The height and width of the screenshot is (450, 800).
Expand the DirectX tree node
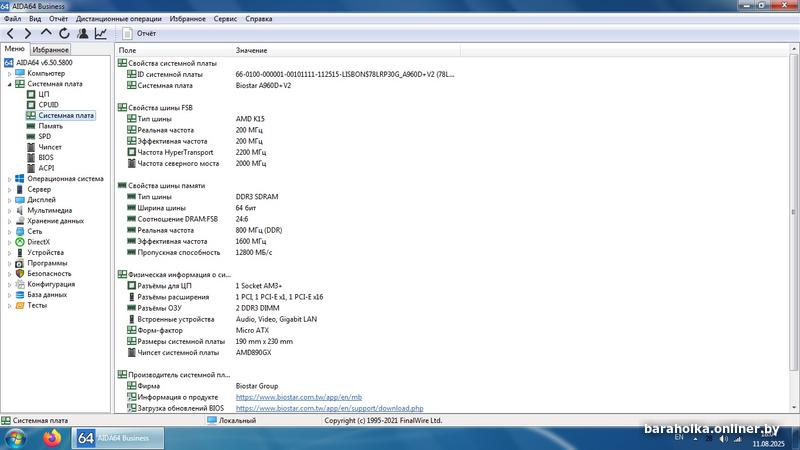(x=9, y=243)
